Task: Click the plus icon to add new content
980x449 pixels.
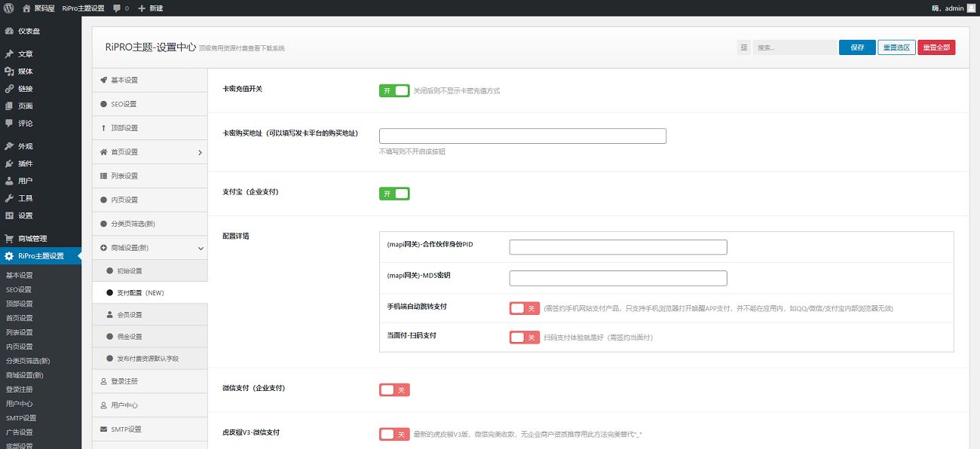Action: tap(142, 8)
